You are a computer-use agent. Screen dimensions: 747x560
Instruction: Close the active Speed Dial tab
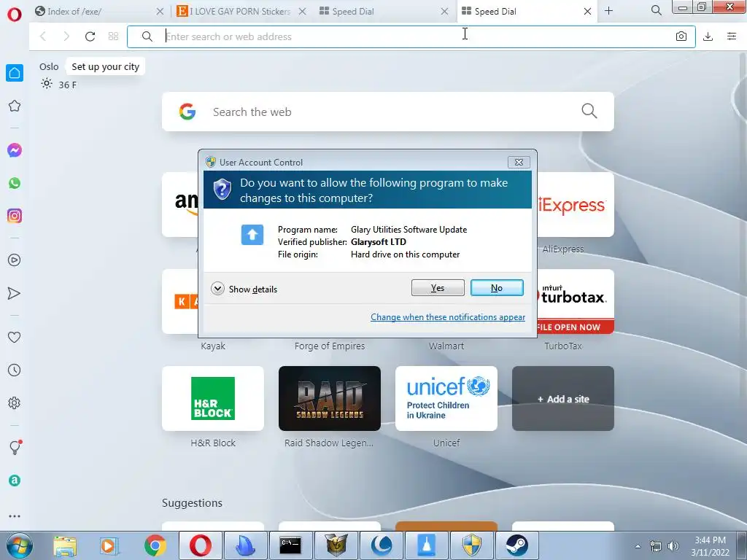[x=587, y=12]
